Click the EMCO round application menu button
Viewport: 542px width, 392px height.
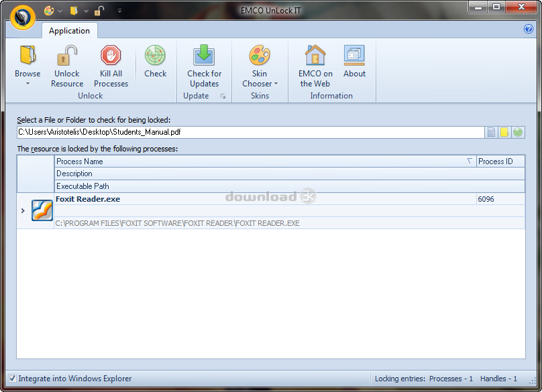22,17
